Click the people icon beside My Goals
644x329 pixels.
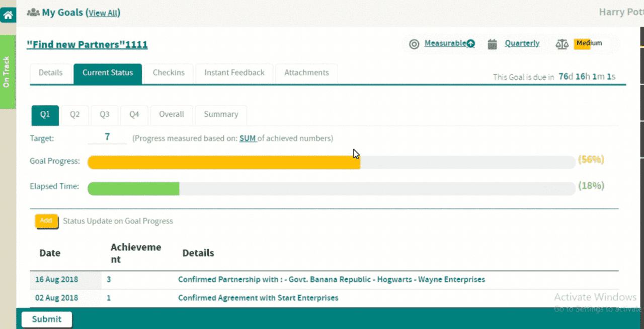(x=33, y=13)
